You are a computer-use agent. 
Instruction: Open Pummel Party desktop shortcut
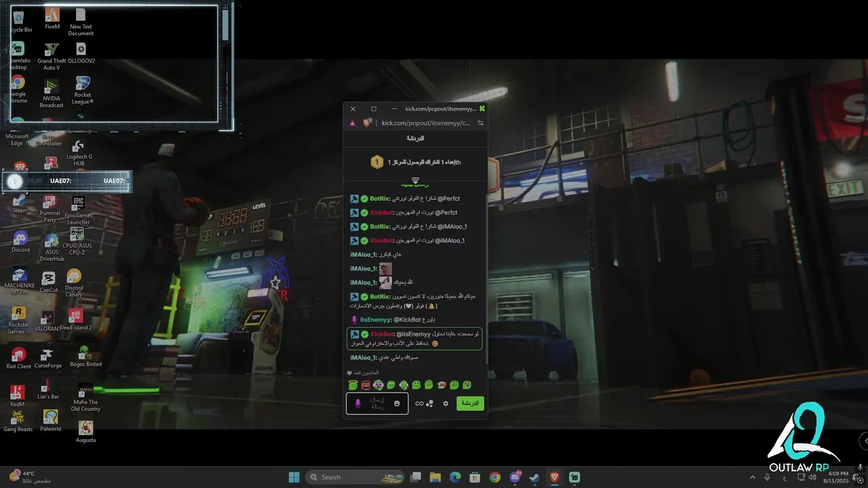[x=50, y=209]
